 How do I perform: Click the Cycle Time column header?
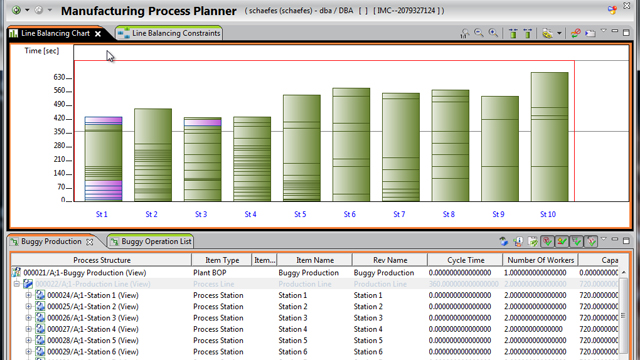point(465,260)
